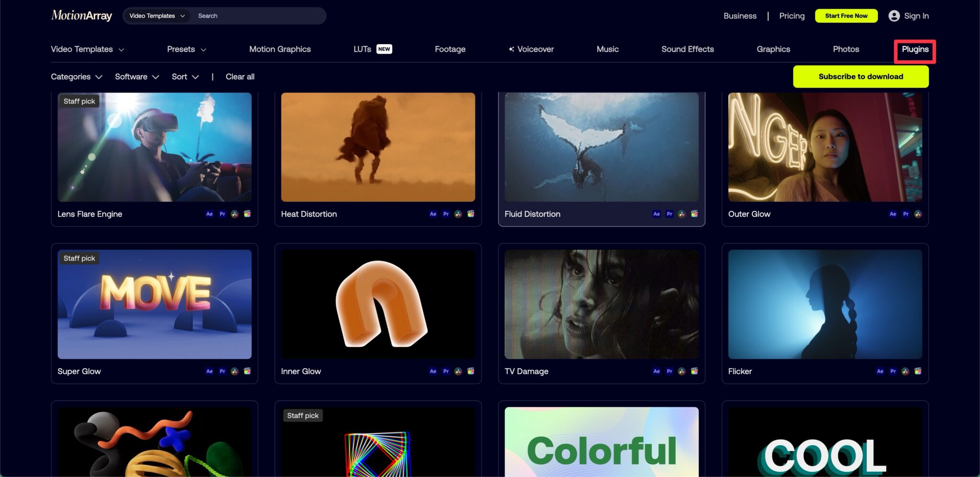Expand the Categories filter dropdown
Viewport: 980px width, 477px height.
click(77, 77)
